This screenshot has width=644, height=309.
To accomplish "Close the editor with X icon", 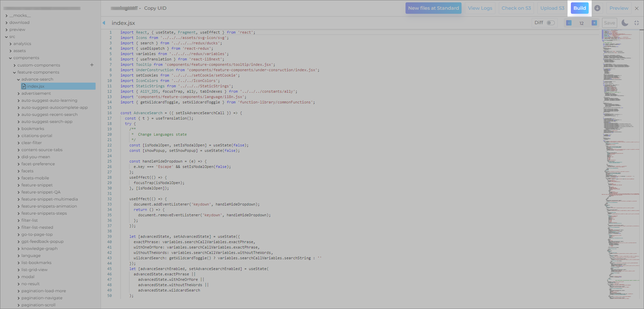I will pyautogui.click(x=637, y=8).
